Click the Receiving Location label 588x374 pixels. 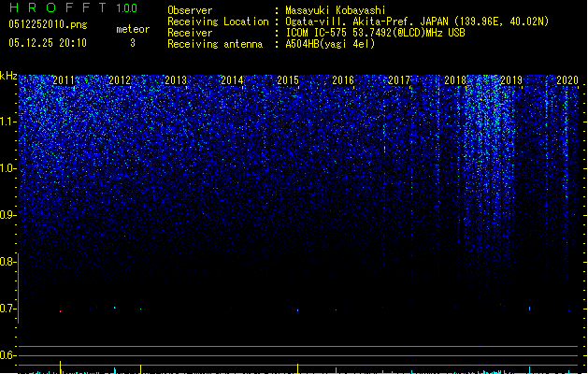click(x=218, y=22)
